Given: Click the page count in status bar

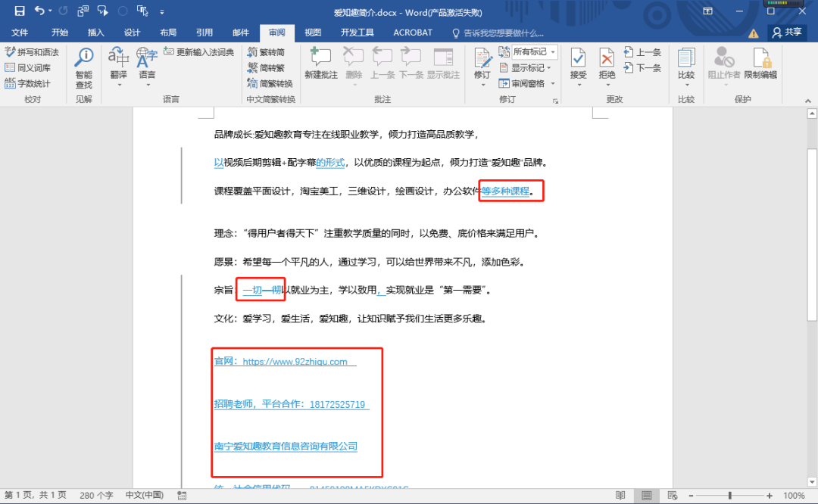Looking at the screenshot, I should tap(36, 495).
